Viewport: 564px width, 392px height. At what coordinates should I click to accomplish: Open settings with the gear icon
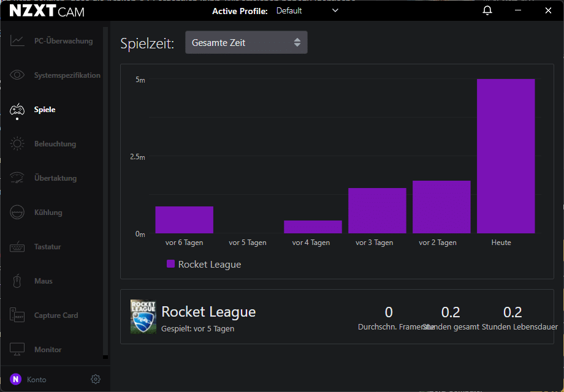(95, 379)
